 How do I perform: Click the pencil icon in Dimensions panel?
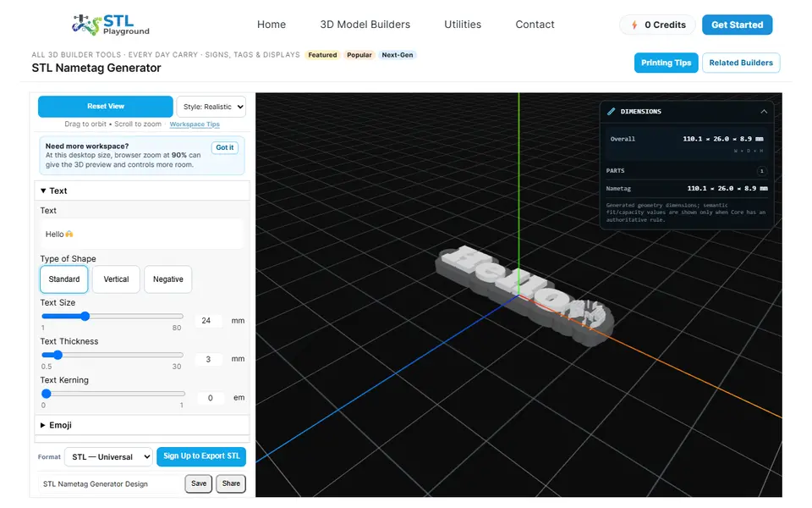pos(611,112)
